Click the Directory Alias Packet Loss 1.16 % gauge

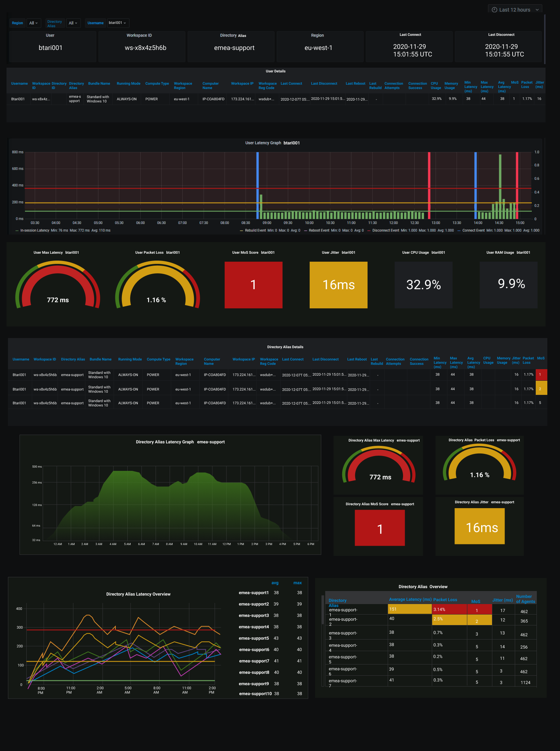point(480,463)
